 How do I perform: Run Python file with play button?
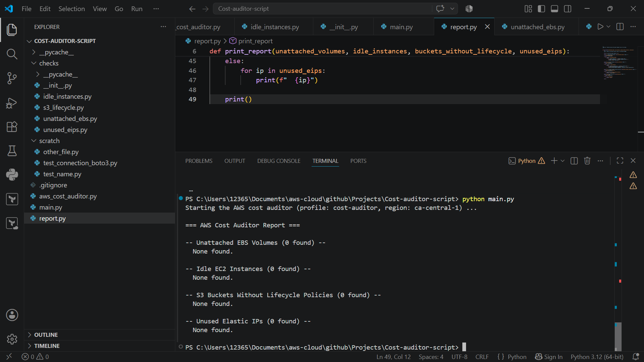click(x=600, y=27)
